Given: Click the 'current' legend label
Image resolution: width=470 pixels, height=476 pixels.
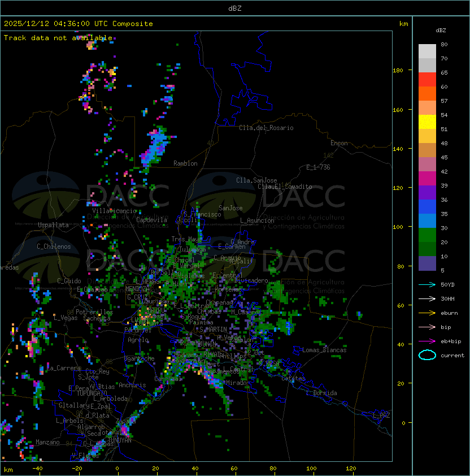Looking at the screenshot, I should pyautogui.click(x=452, y=356).
